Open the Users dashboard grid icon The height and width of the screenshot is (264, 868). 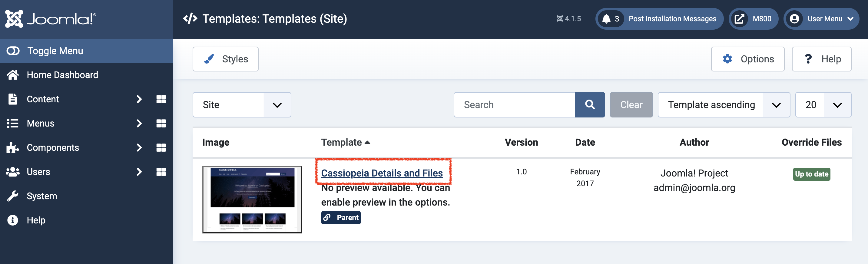pos(161,172)
